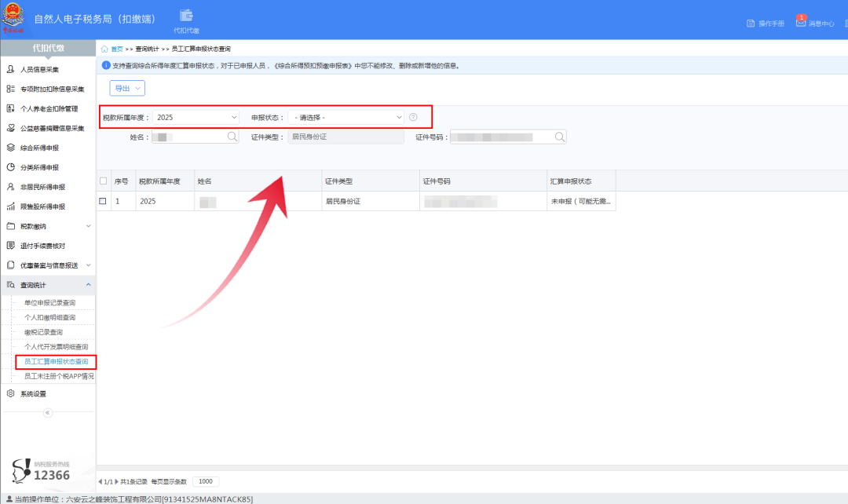
Task: Open 申报状态 请选择 dropdown
Action: 346,117
